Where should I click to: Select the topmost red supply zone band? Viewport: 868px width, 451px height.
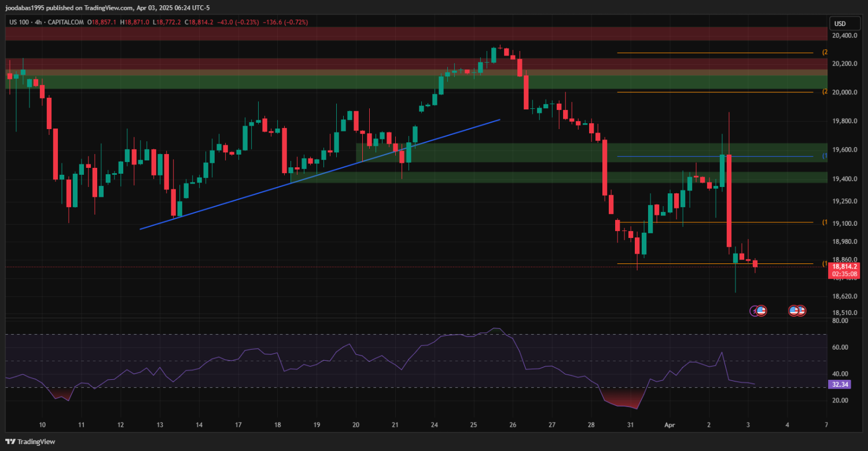pos(405,33)
